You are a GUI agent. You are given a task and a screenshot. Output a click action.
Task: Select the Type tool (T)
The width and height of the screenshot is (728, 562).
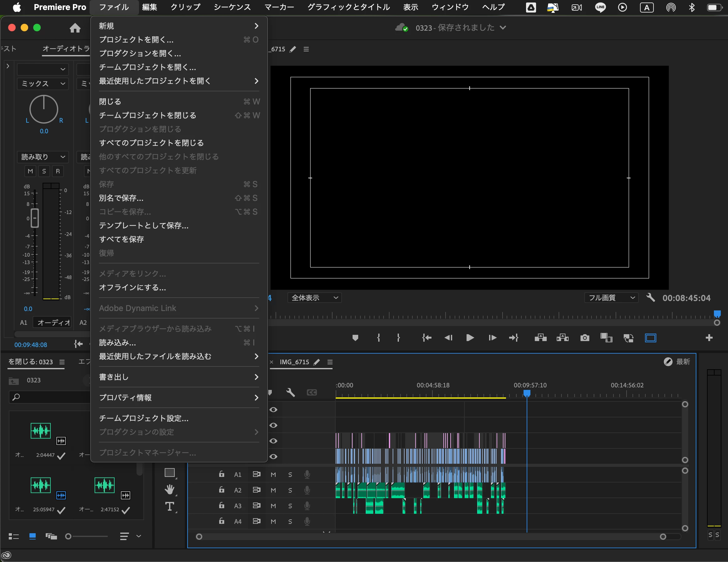169,507
